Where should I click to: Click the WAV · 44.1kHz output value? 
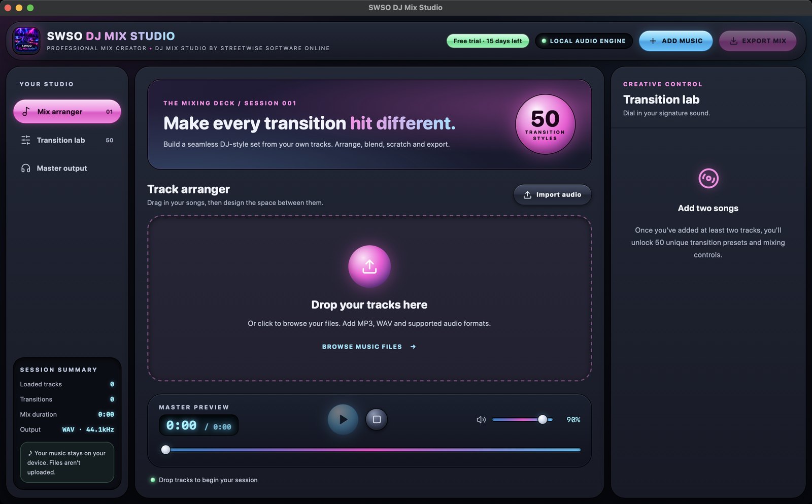[x=88, y=429]
